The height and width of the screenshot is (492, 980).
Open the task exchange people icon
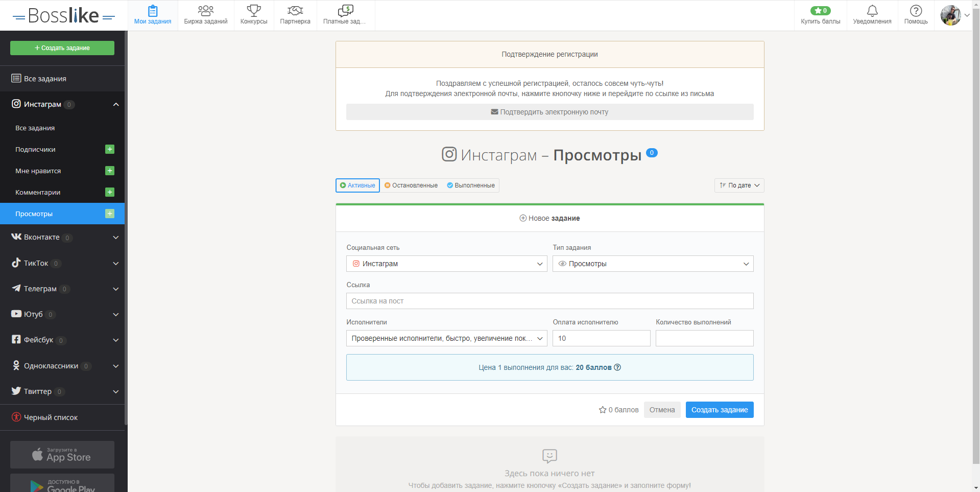click(206, 11)
